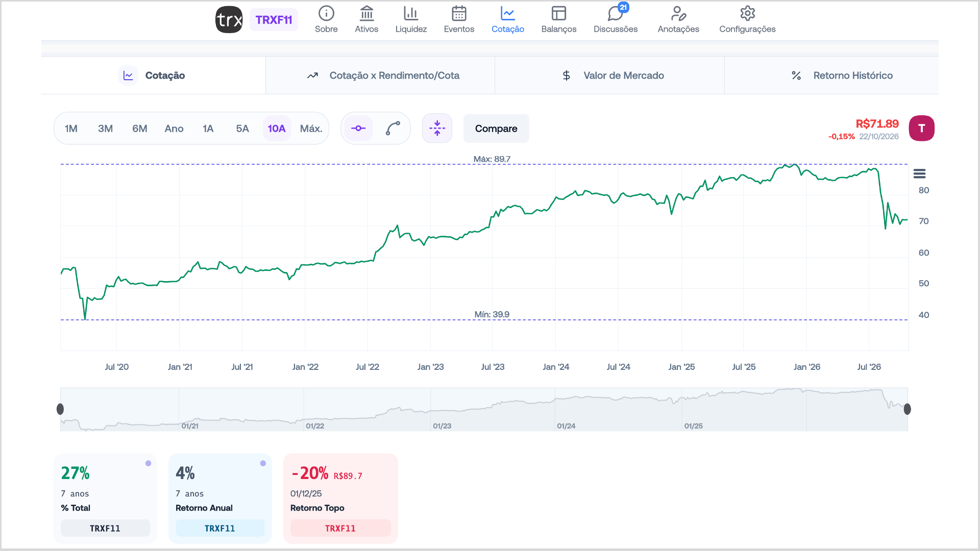
Task: Open the Balanços layout icon
Action: click(559, 13)
